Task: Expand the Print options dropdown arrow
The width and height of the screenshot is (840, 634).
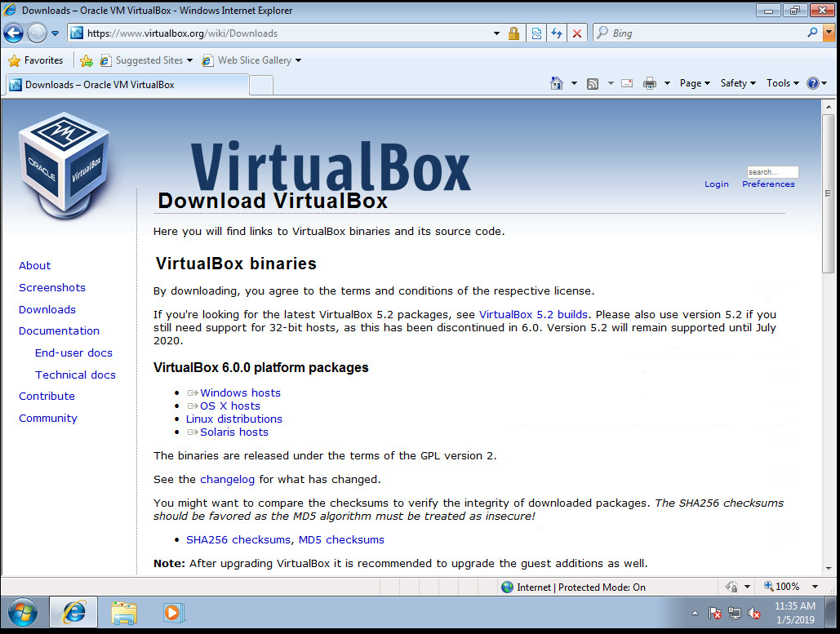Action: (667, 83)
